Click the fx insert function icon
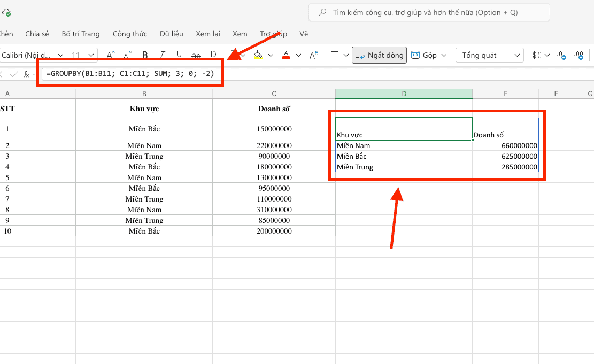 (26, 74)
